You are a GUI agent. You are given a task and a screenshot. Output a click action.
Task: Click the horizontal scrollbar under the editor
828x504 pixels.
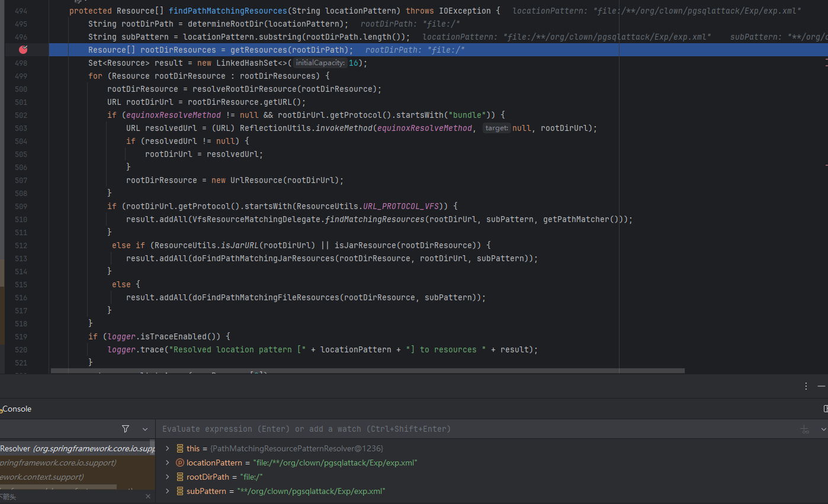coord(367,371)
